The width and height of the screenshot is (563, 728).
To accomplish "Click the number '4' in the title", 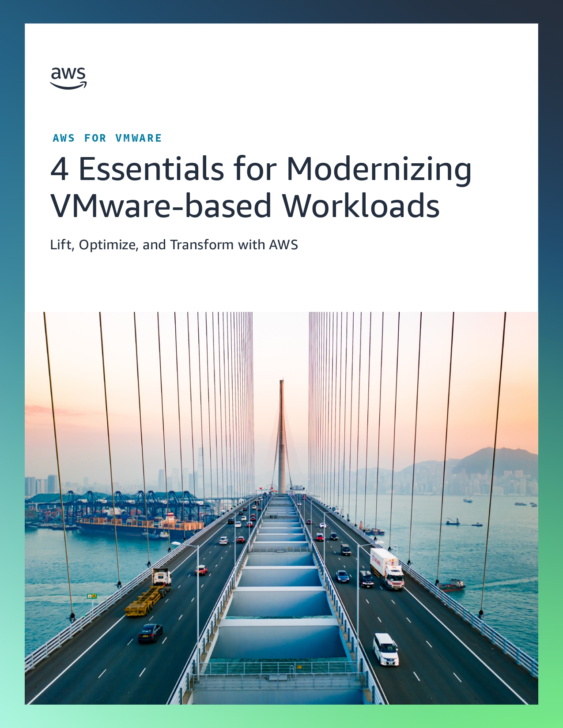I will tap(59, 169).
